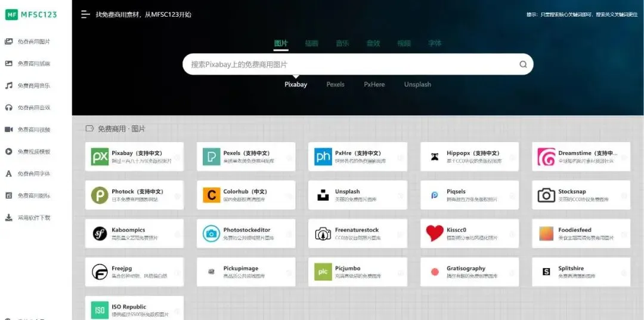Click the Piqsels card logo
This screenshot has height=320, width=644.
[435, 195]
